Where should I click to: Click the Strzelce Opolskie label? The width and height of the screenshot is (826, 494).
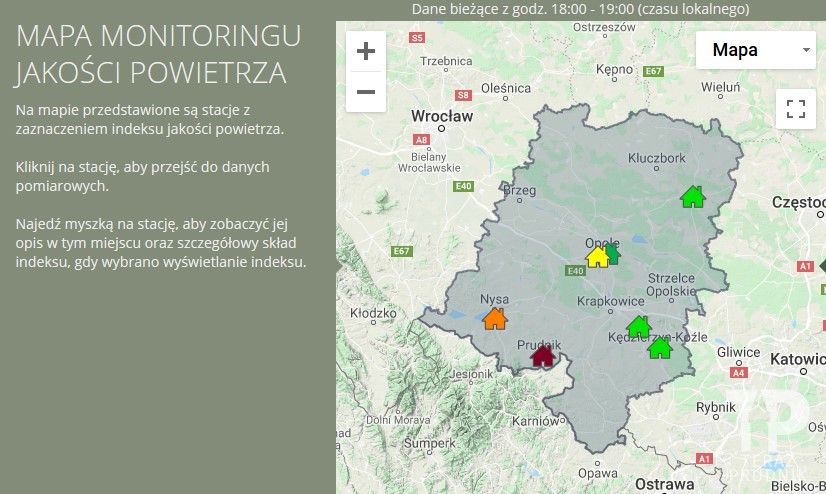(x=671, y=284)
